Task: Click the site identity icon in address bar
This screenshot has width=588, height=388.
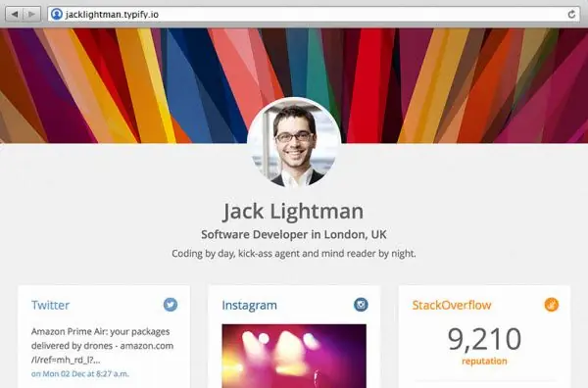Action: [57, 15]
